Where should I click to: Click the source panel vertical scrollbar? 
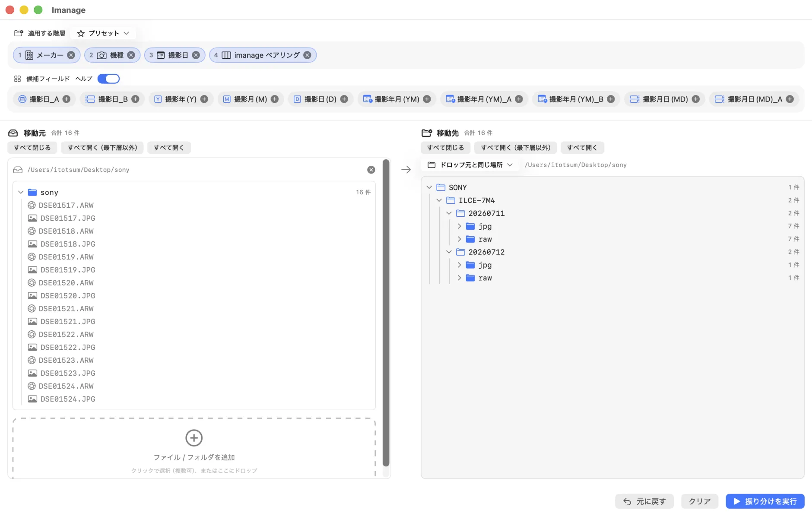coord(386,313)
